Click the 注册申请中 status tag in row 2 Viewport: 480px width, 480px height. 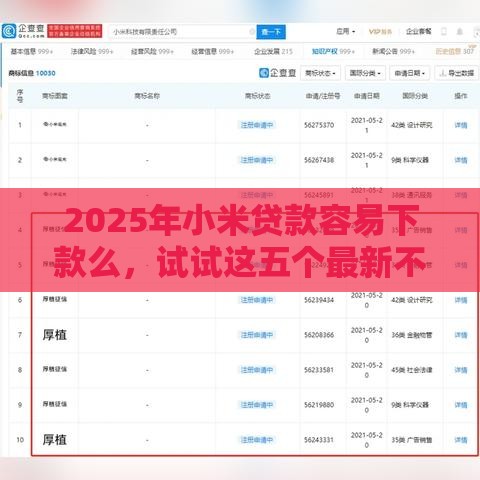click(257, 160)
